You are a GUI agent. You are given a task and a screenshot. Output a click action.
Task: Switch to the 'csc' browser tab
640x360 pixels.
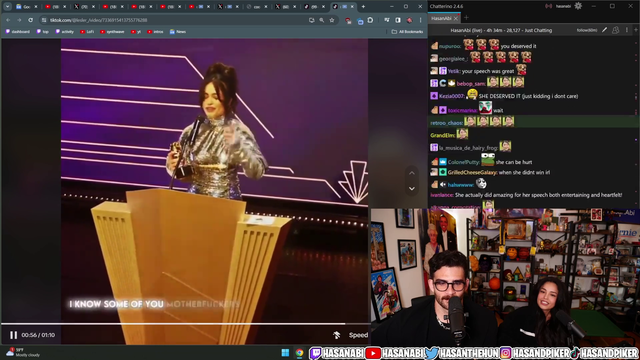[257, 7]
